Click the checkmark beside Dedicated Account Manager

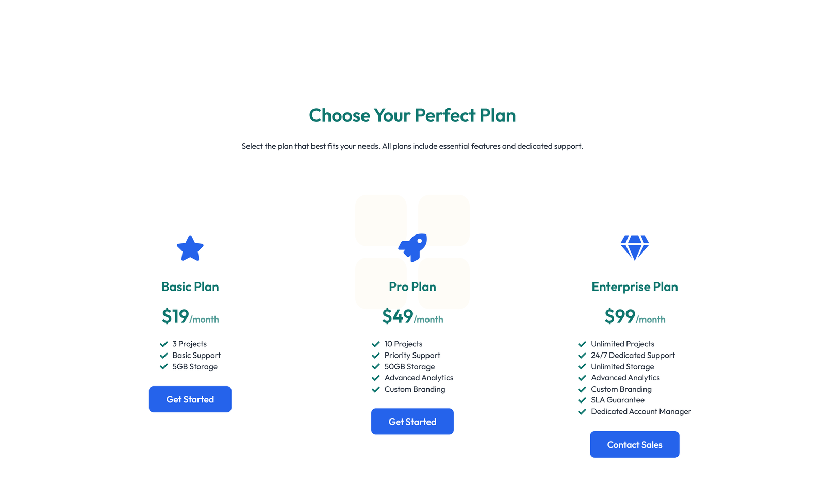pos(581,412)
